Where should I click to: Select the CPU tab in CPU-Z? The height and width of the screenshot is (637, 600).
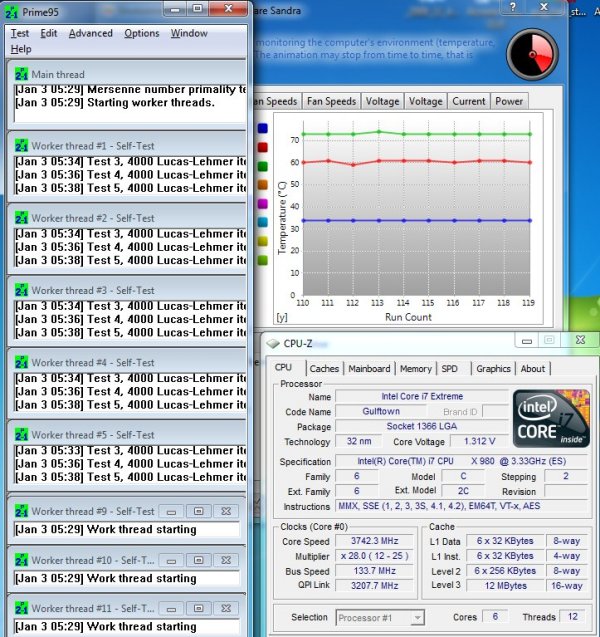pyautogui.click(x=283, y=367)
